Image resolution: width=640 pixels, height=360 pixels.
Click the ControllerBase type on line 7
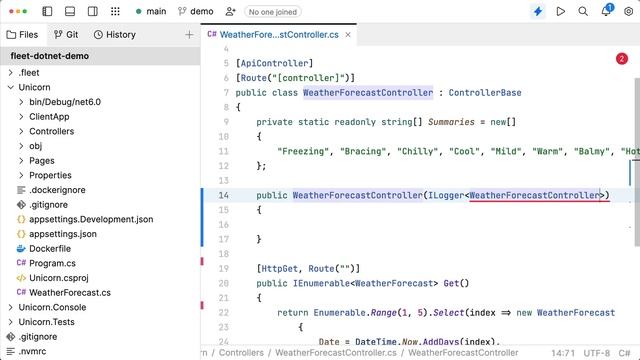pos(485,93)
